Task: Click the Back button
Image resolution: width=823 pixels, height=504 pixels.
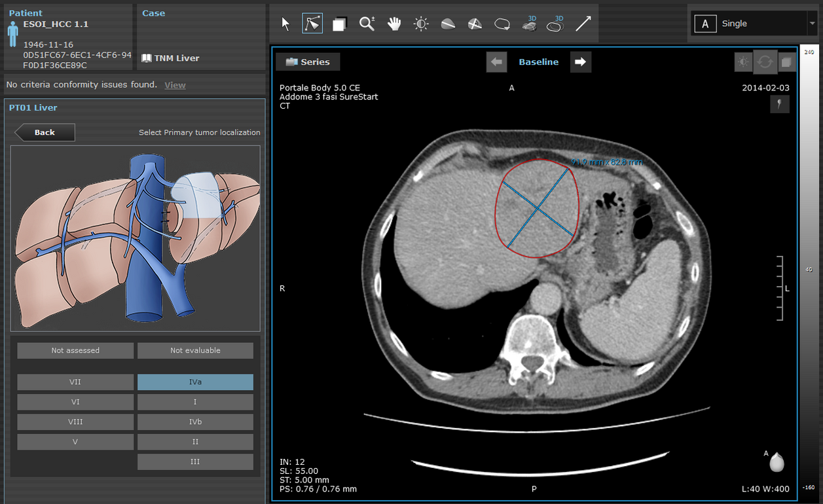Action: (45, 132)
